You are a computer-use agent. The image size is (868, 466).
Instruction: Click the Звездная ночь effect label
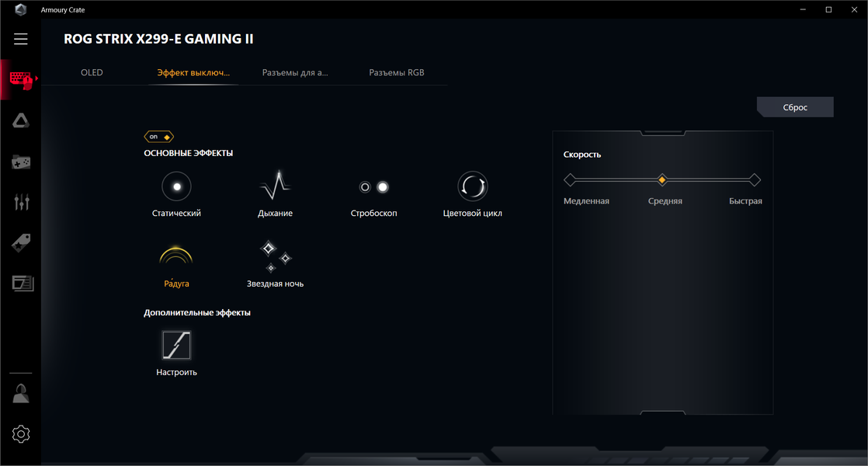[275, 284]
